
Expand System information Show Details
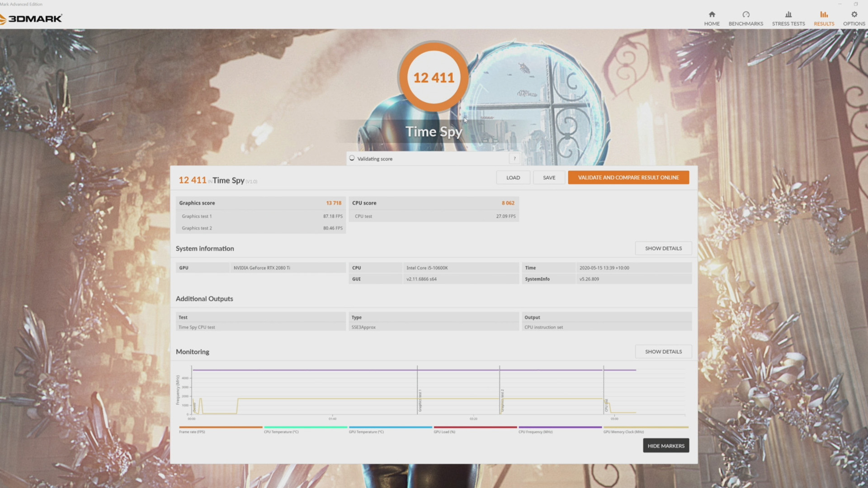pos(663,248)
